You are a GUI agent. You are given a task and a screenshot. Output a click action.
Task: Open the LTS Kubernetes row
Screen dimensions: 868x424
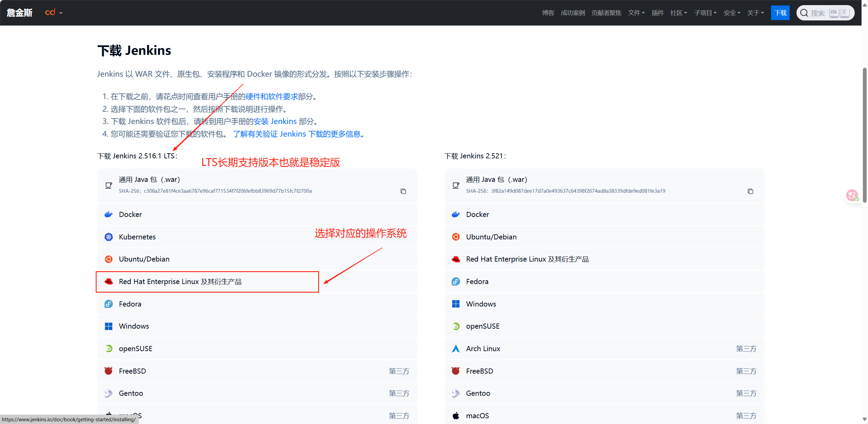257,237
